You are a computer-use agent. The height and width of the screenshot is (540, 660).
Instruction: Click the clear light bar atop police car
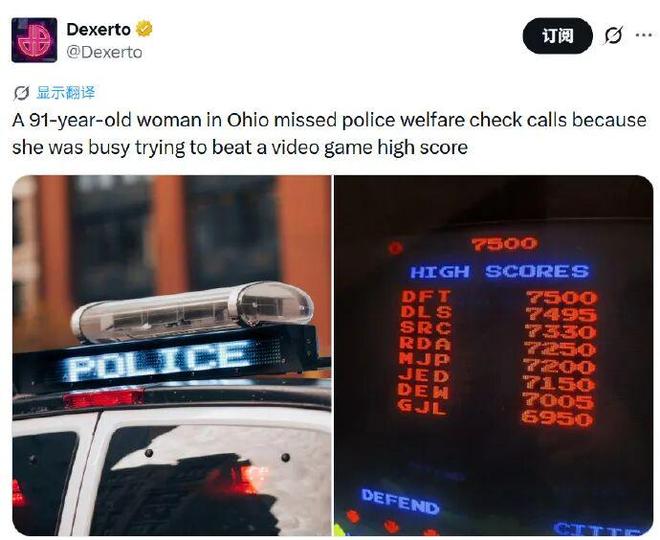(193, 311)
